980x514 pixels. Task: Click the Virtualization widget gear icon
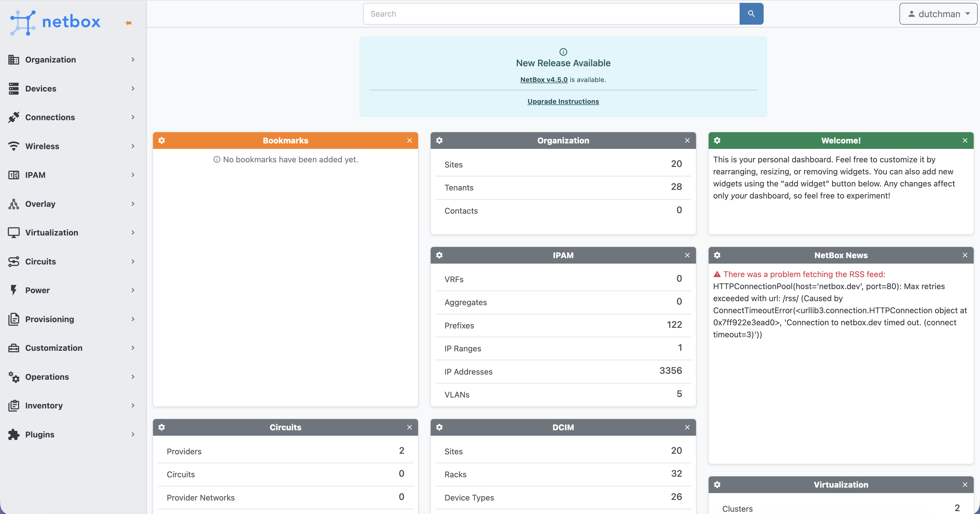pyautogui.click(x=717, y=485)
